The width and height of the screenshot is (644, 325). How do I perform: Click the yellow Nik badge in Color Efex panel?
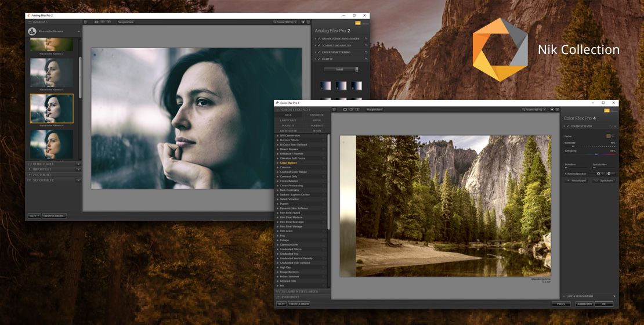[x=607, y=110]
